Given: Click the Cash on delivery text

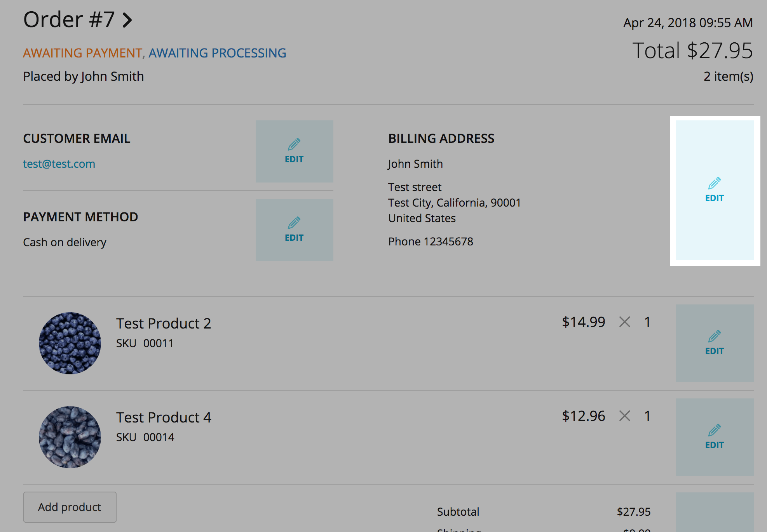Looking at the screenshot, I should click(x=64, y=242).
